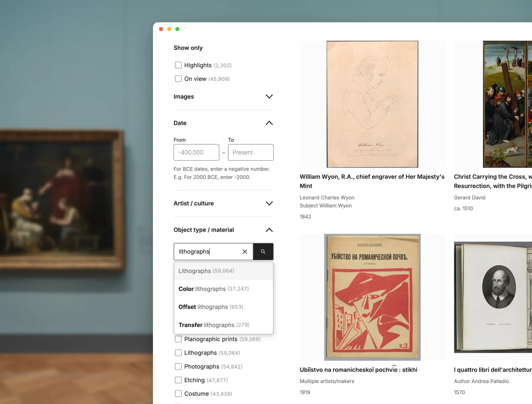Clear the lithographs search text
This screenshot has width=532, height=404.
[245, 252]
